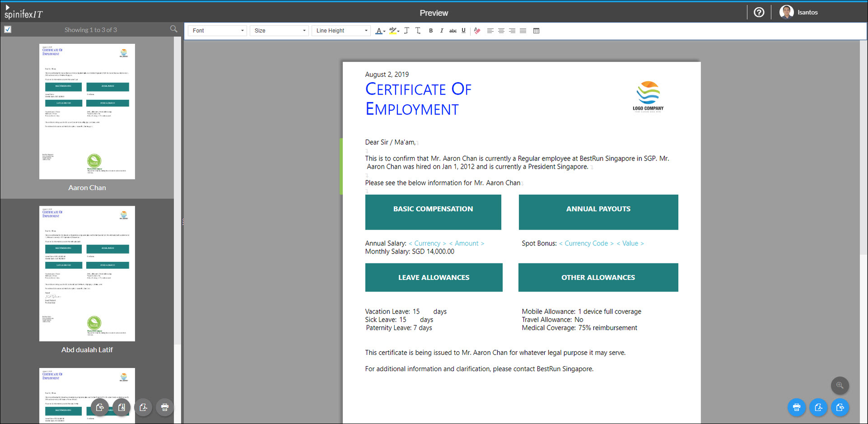Image resolution: width=868 pixels, height=424 pixels.
Task: Toggle underline formatting
Action: (x=463, y=31)
